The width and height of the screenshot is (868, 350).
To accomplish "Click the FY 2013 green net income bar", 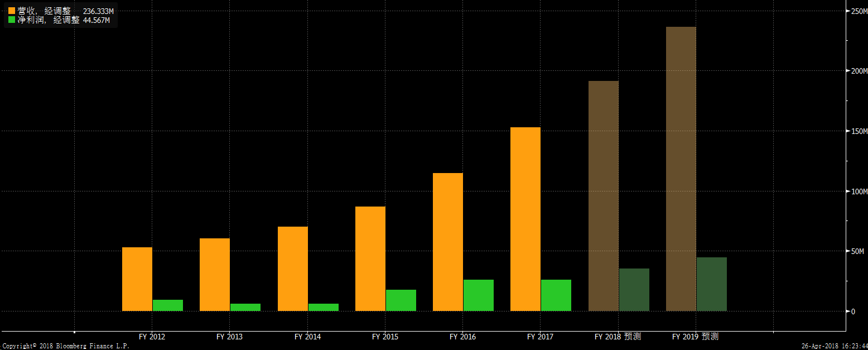I will 245,307.
